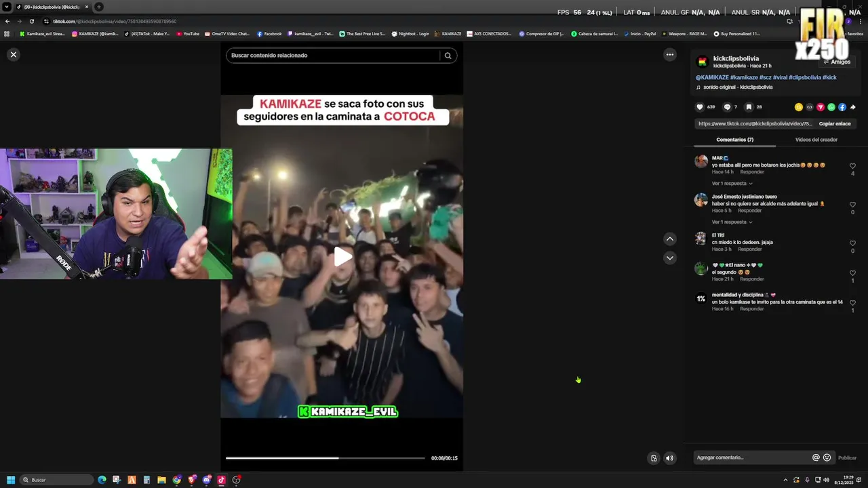Go to next video with down arrow
This screenshot has height=488, width=868.
(x=669, y=258)
